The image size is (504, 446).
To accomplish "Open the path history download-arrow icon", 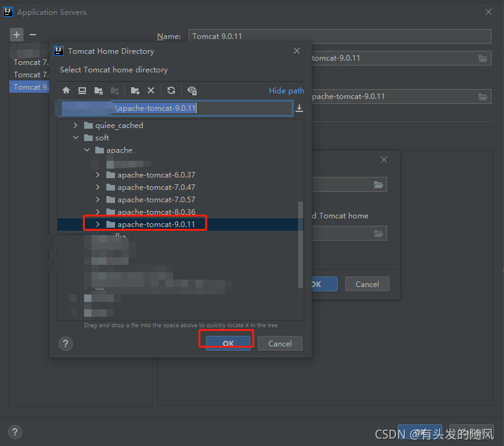I will 299,108.
